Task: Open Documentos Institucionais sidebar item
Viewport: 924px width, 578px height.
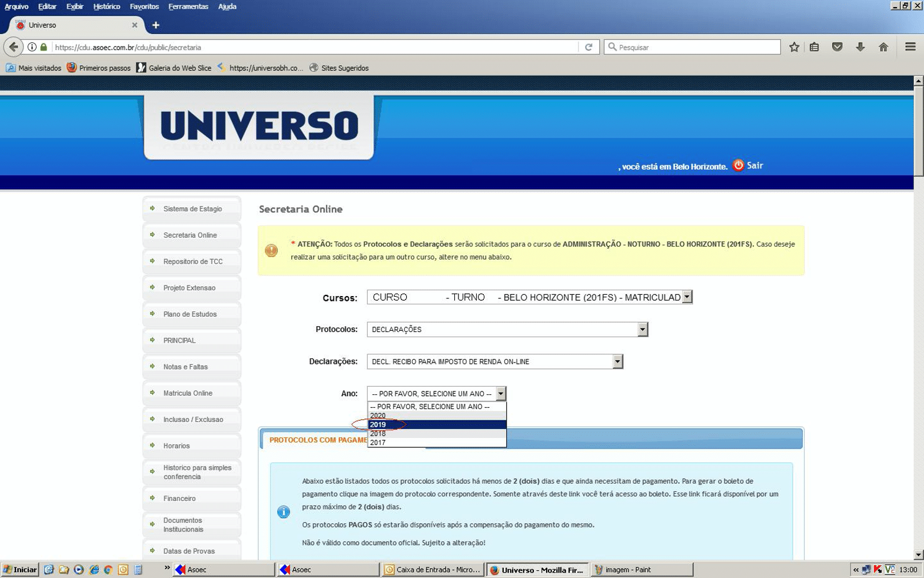Action: tap(192, 524)
